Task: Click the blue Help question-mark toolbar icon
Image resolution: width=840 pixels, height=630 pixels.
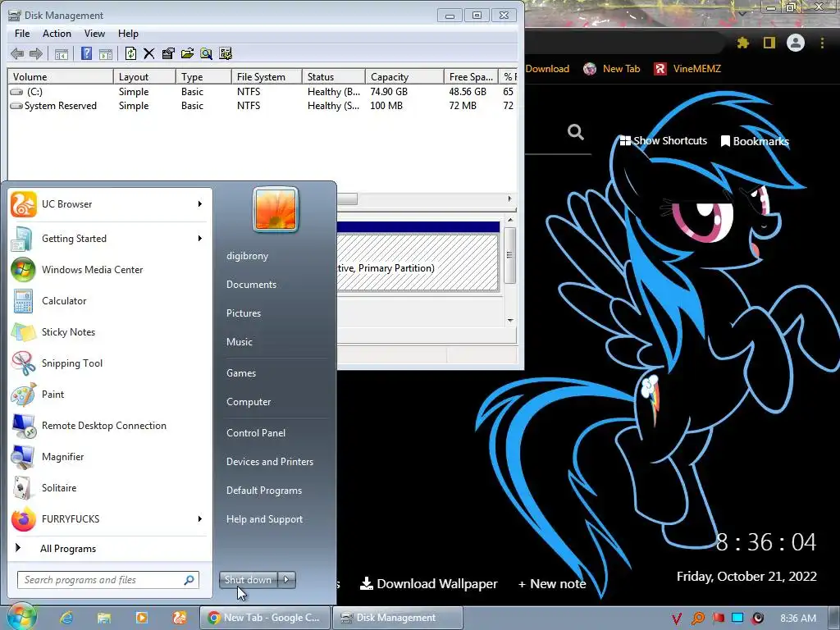Action: coord(86,53)
